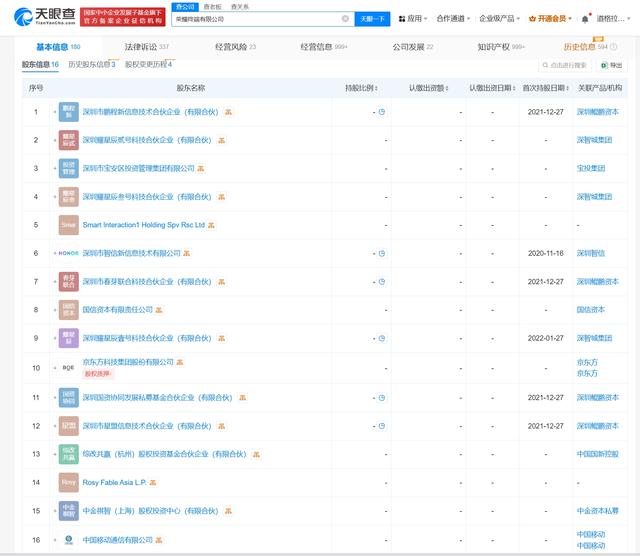640x556 pixels.
Task: Expand row 2 shareholder arrow
Action: coord(55,140)
